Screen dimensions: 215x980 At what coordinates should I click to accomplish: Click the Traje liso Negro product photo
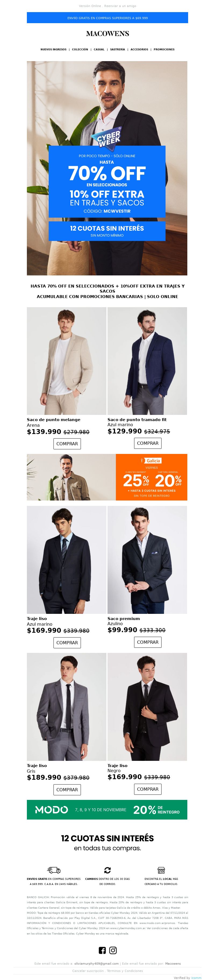tap(147, 707)
